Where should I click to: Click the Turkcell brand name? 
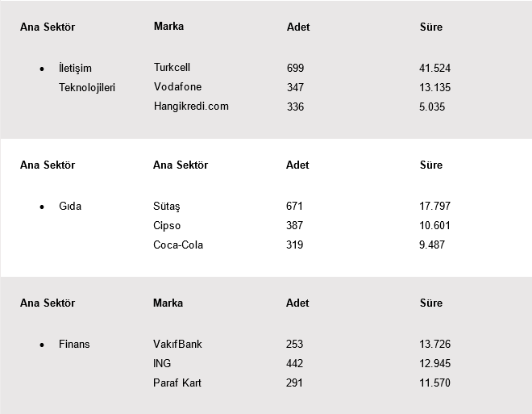click(x=172, y=68)
